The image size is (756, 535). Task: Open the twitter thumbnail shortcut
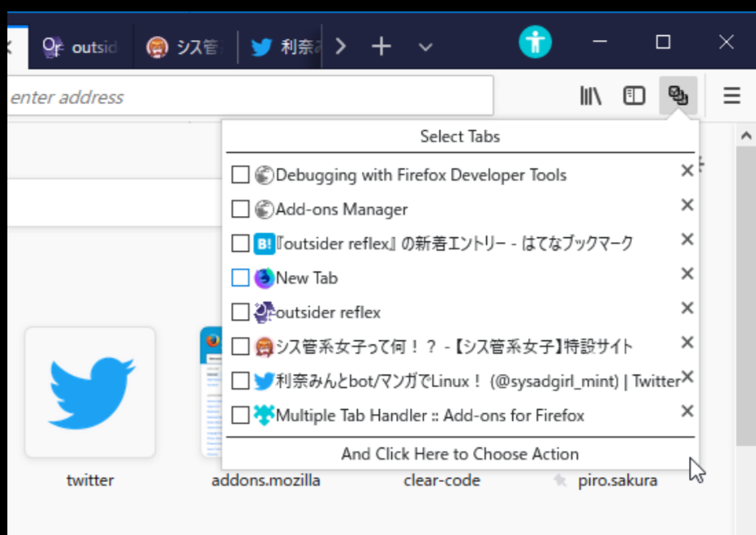pos(89,390)
